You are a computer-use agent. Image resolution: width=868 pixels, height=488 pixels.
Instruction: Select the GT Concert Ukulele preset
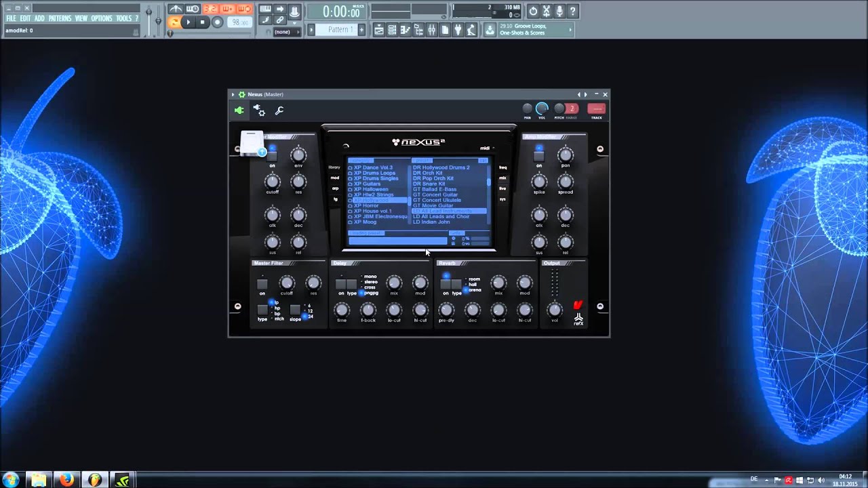[437, 200]
